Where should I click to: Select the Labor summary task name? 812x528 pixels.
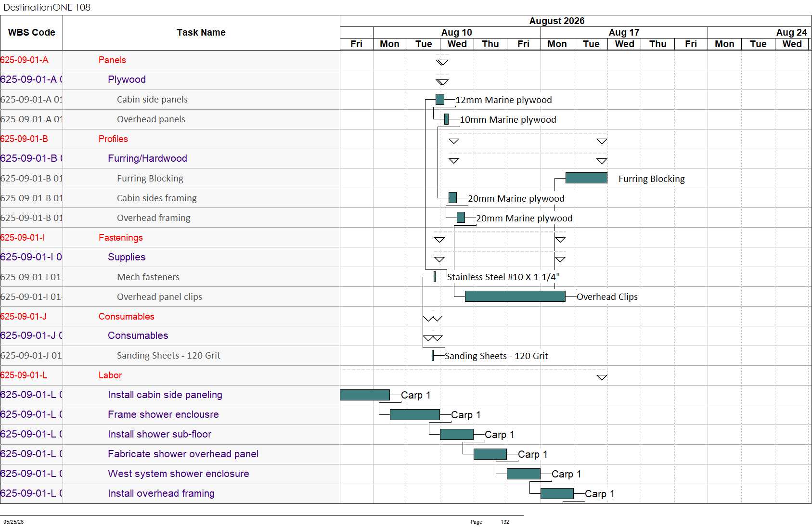pyautogui.click(x=110, y=375)
